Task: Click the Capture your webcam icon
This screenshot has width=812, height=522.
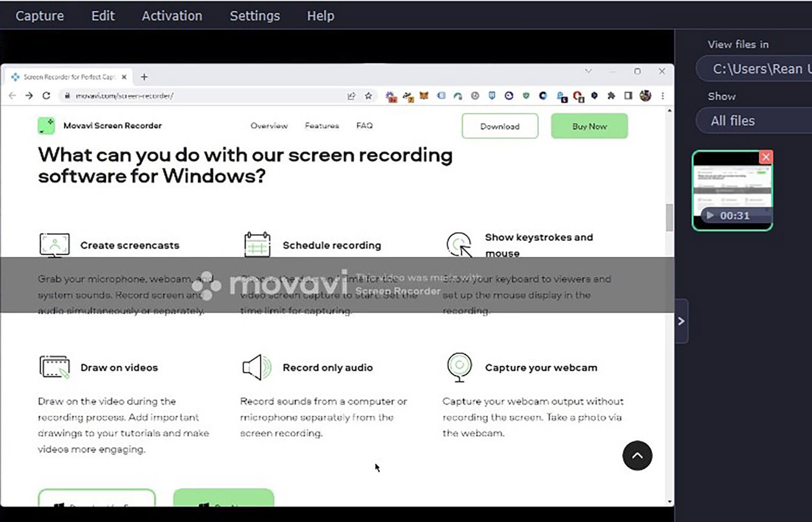Action: [x=459, y=367]
